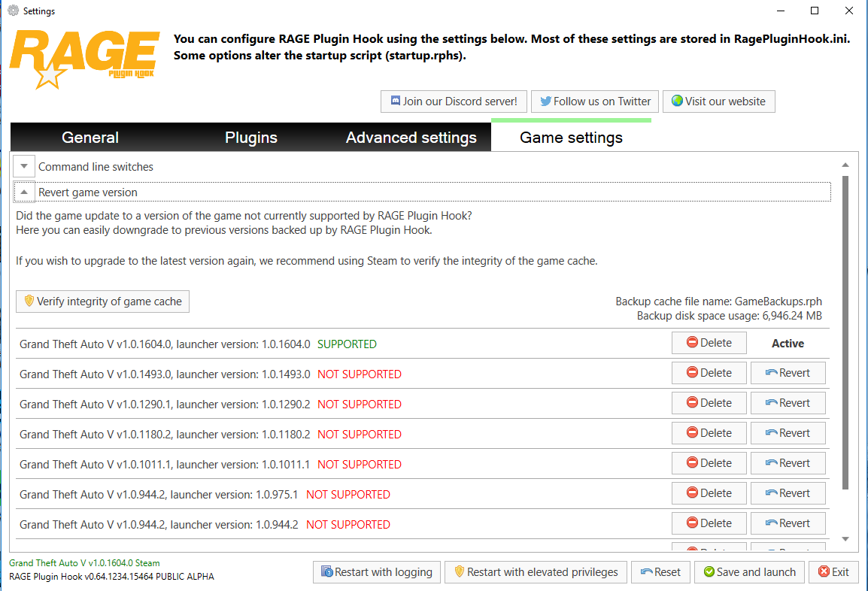Screen dimensions: 868x591
Task: Click the scrollbar down arrow in the list
Action: [845, 539]
